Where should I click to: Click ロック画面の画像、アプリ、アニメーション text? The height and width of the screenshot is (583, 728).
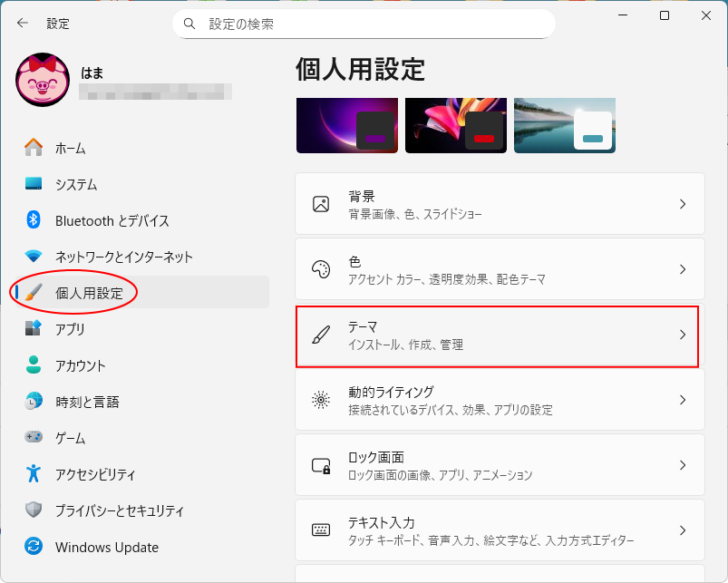click(440, 475)
